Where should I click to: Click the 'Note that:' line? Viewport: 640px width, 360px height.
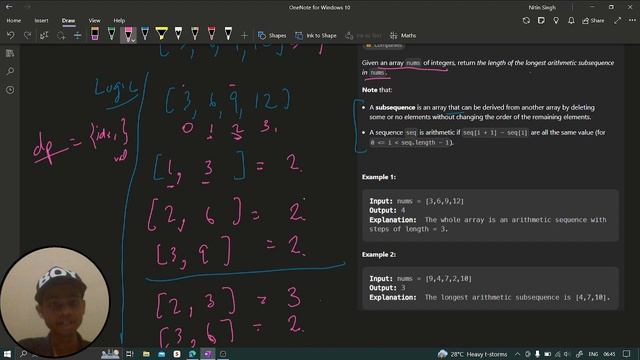point(377,90)
